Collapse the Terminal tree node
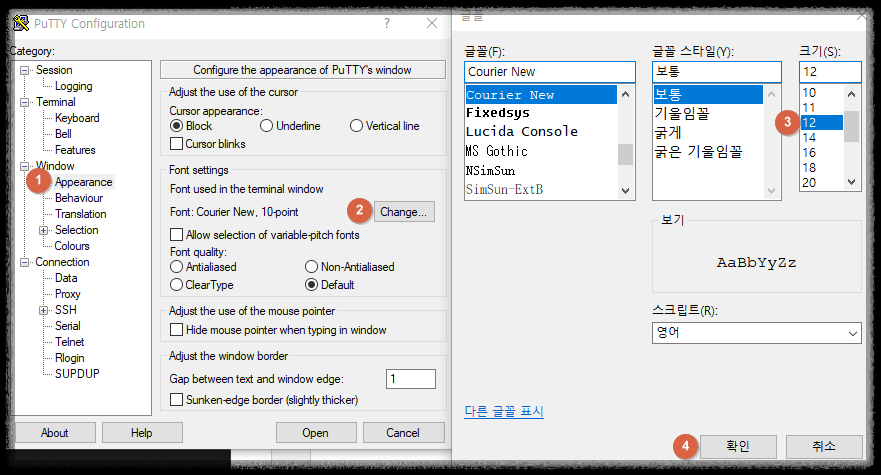This screenshot has height=475, width=881. point(24,102)
